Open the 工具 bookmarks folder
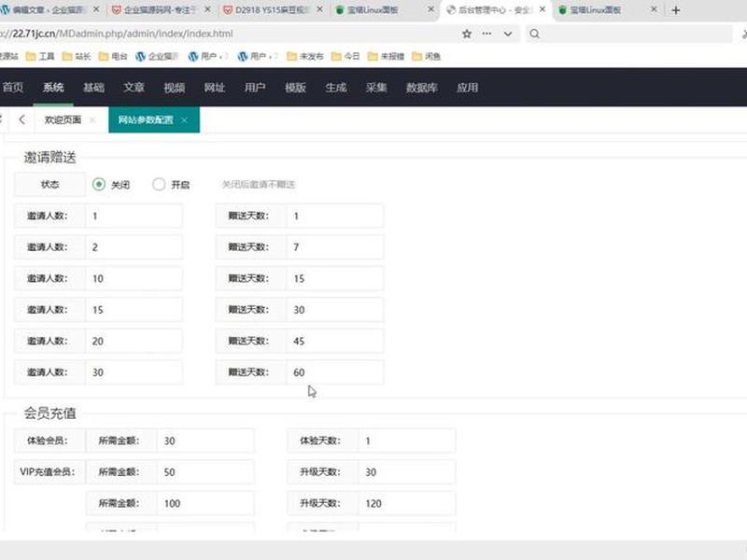This screenshot has width=747, height=560. (40, 56)
